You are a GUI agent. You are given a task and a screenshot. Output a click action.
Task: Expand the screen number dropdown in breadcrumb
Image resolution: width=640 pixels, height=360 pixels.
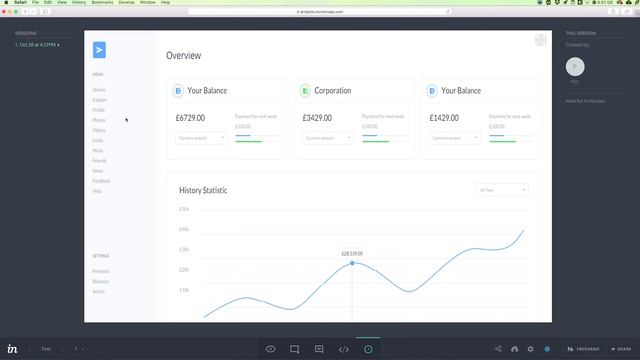tap(79, 349)
